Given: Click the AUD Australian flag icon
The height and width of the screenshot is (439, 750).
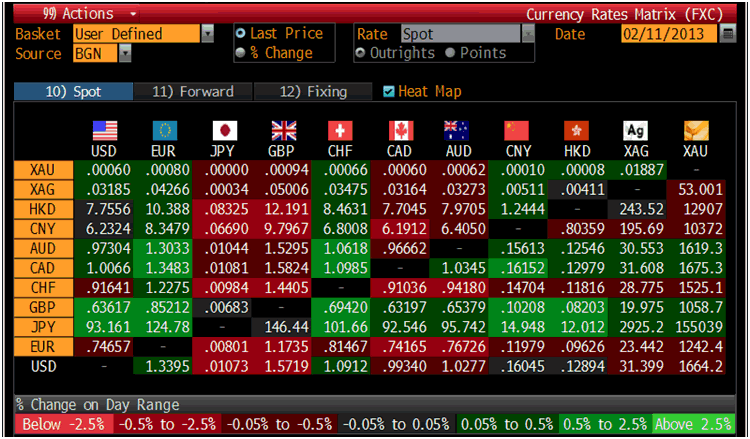Looking at the screenshot, I should coord(456,131).
